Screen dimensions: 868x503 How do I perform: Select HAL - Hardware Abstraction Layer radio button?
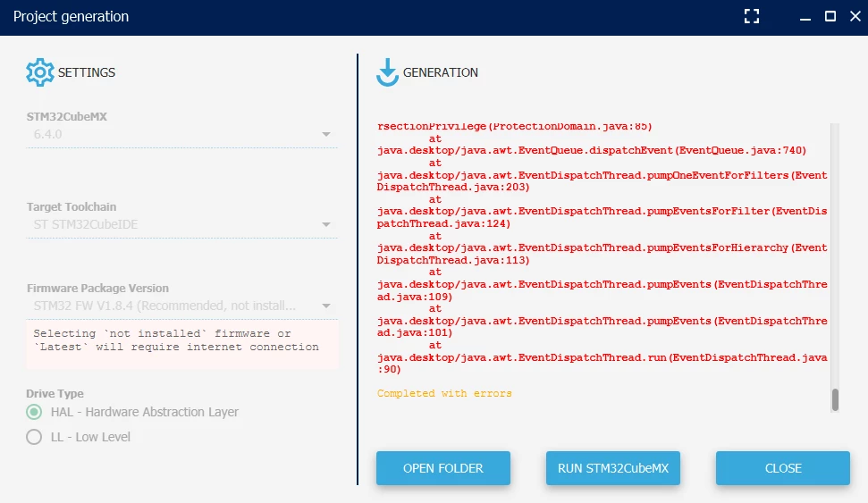click(x=34, y=412)
